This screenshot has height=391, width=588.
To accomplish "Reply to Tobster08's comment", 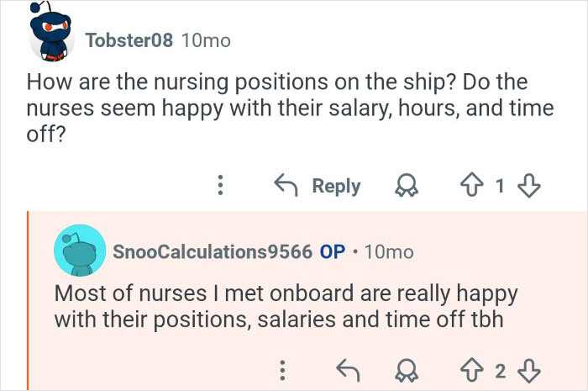I will click(x=318, y=185).
